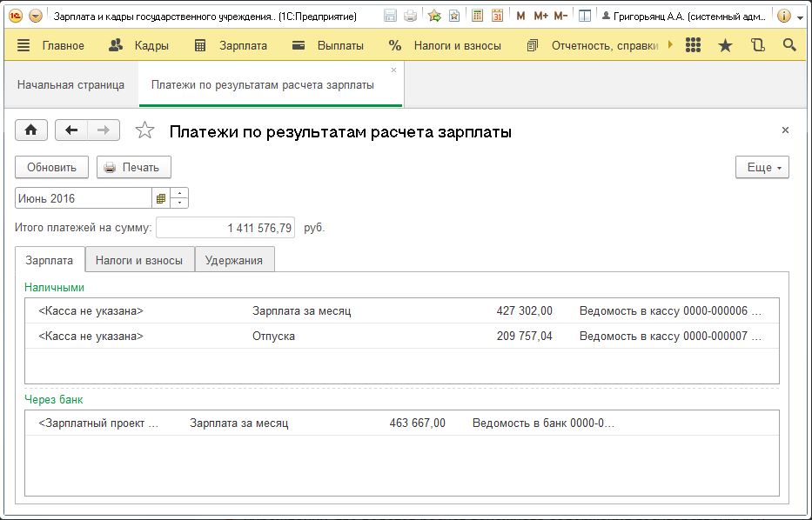Switch to the Удержания tab
This screenshot has width=812, height=520.
(x=234, y=260)
